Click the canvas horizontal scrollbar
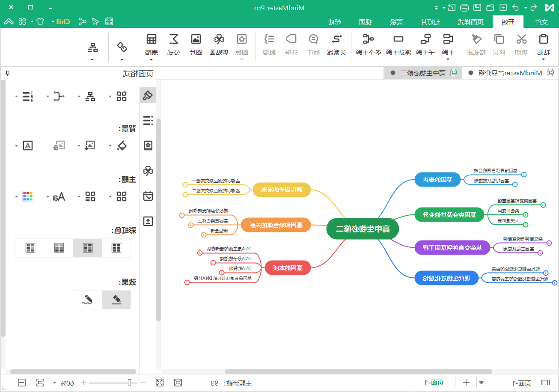Image resolution: width=559 pixels, height=392 pixels. (x=358, y=372)
